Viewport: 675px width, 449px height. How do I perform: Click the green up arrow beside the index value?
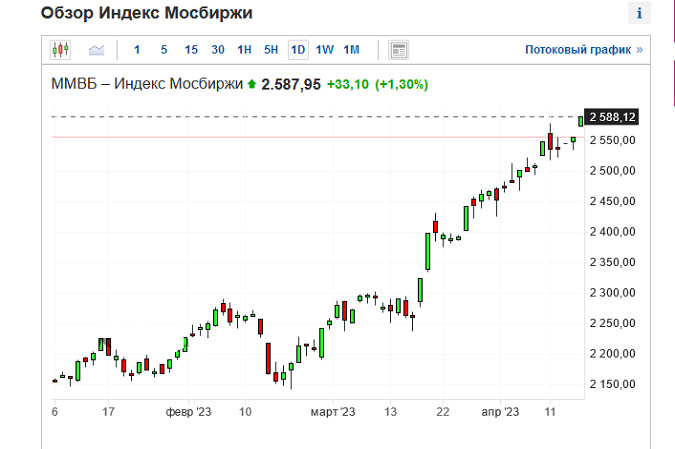pos(252,84)
